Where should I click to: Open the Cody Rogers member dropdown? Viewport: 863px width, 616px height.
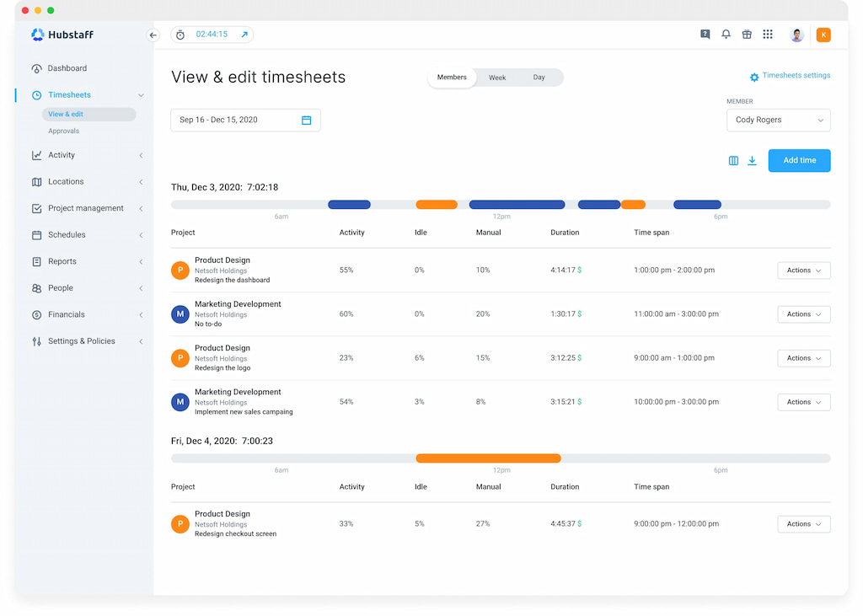pos(778,120)
